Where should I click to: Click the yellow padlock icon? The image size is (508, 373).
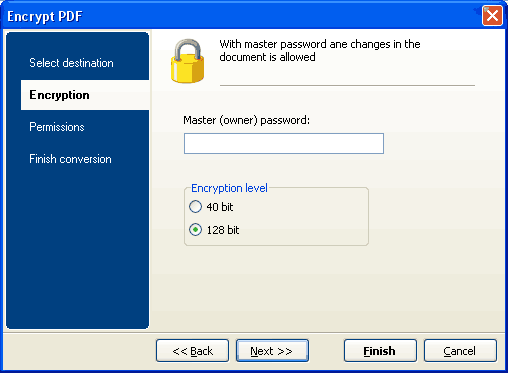click(187, 61)
